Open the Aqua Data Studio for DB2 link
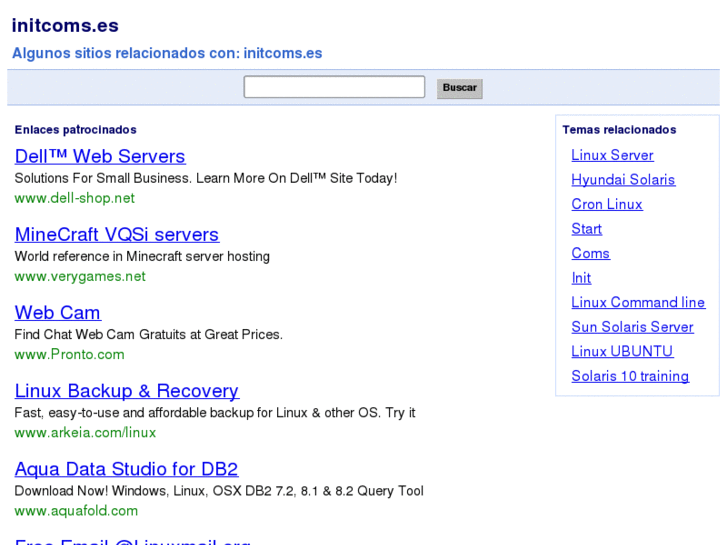This screenshot has height=545, width=727. click(x=127, y=469)
